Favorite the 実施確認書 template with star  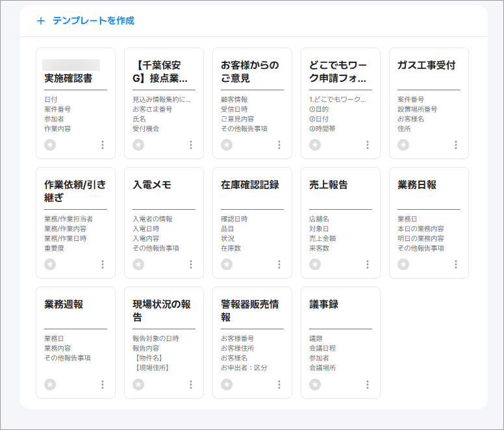pos(50,145)
